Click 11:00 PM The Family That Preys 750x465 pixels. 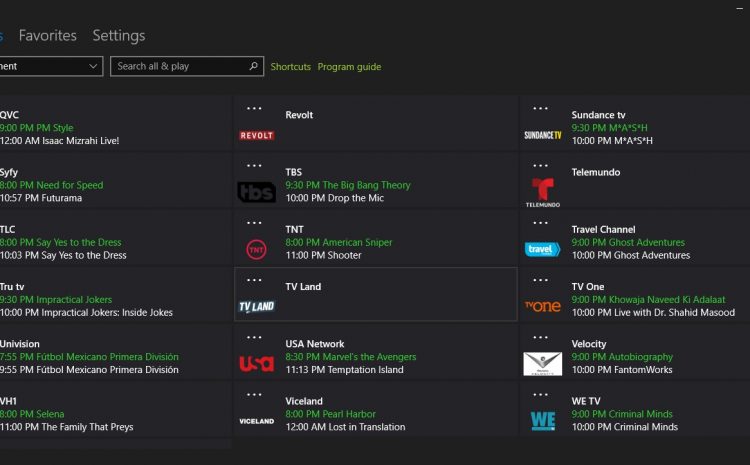coord(66,427)
